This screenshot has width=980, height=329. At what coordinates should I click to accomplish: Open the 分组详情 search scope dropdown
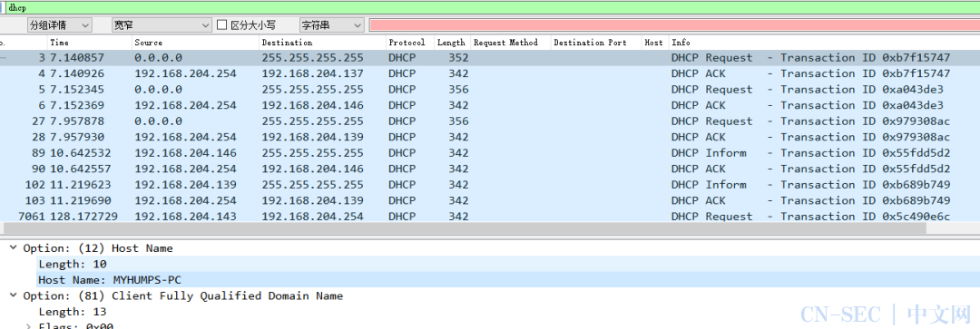point(59,25)
